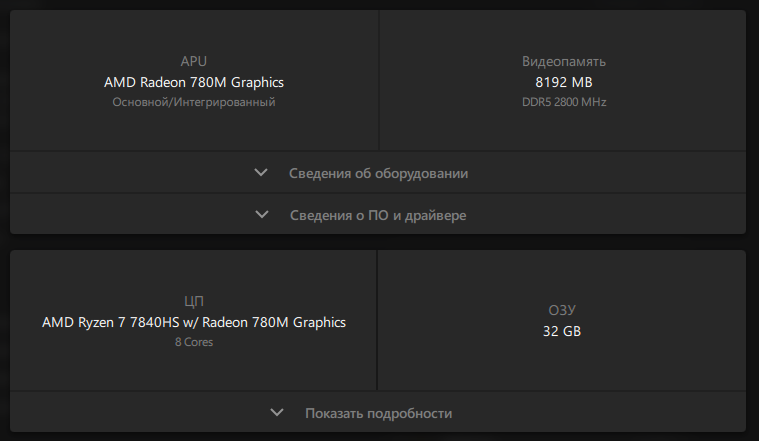
Task: Expand the Показать подробности label
Action: pyautogui.click(x=378, y=413)
